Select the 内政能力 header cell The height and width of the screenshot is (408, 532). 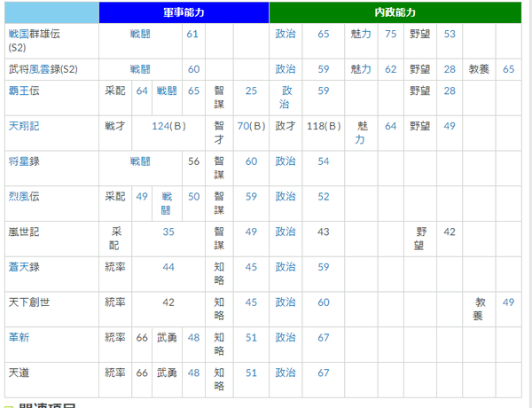(395, 12)
